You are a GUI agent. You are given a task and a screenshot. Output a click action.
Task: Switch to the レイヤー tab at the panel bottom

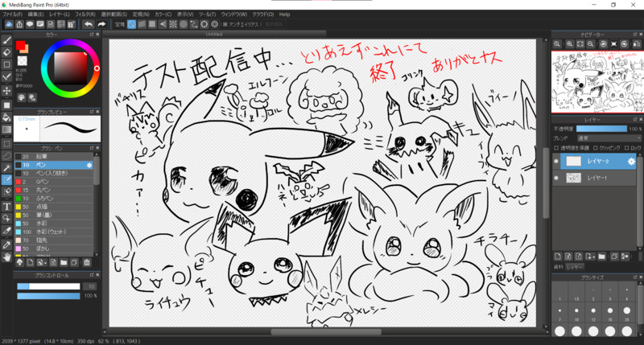click(x=575, y=267)
